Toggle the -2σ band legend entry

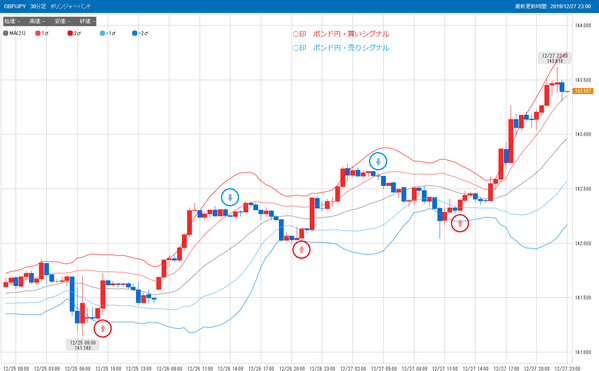click(140, 33)
